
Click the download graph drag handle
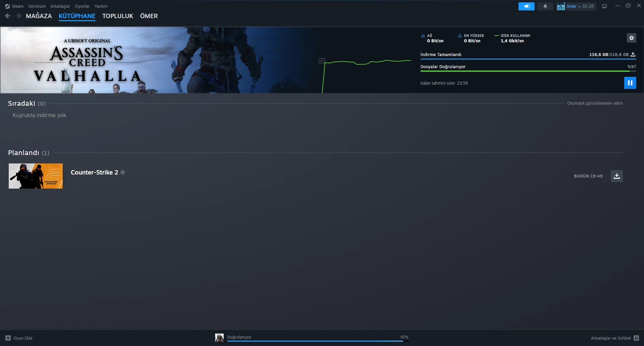click(322, 61)
